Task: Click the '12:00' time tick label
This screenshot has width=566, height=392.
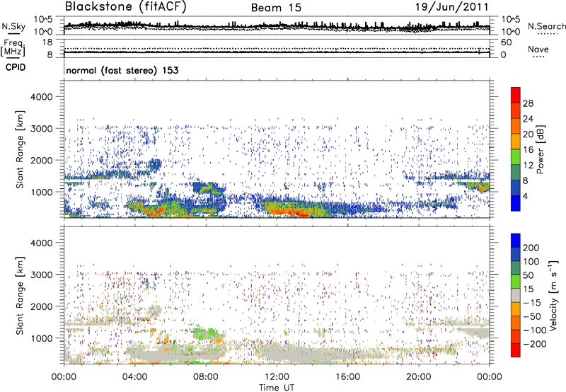Action: click(277, 377)
